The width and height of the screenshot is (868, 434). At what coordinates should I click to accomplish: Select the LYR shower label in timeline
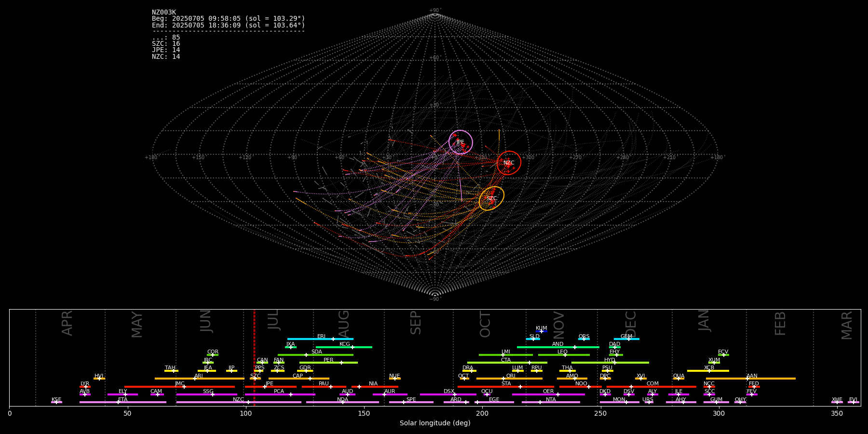(x=85, y=384)
